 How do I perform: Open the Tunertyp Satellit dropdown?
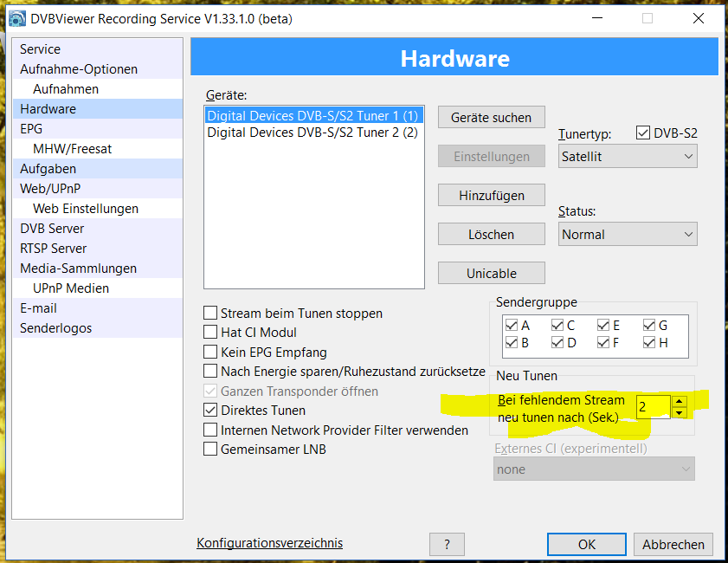628,157
